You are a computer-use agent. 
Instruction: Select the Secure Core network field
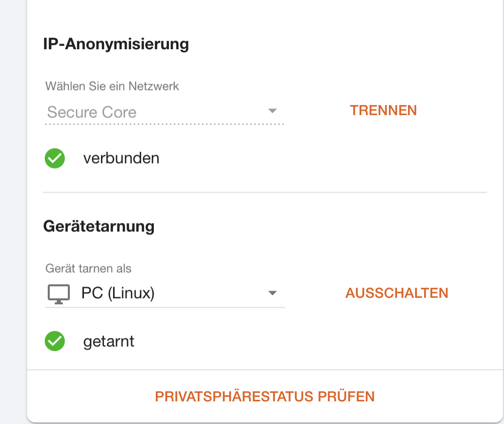pos(165,112)
